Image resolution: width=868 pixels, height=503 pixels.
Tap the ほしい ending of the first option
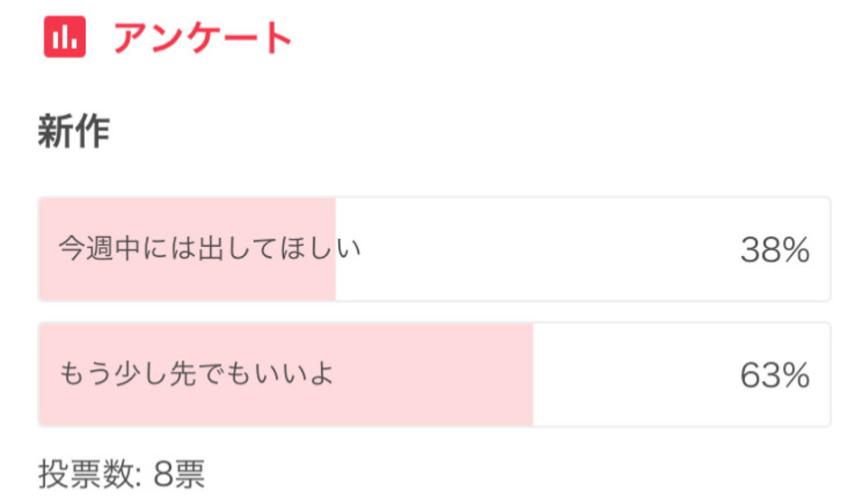pyautogui.click(x=321, y=248)
